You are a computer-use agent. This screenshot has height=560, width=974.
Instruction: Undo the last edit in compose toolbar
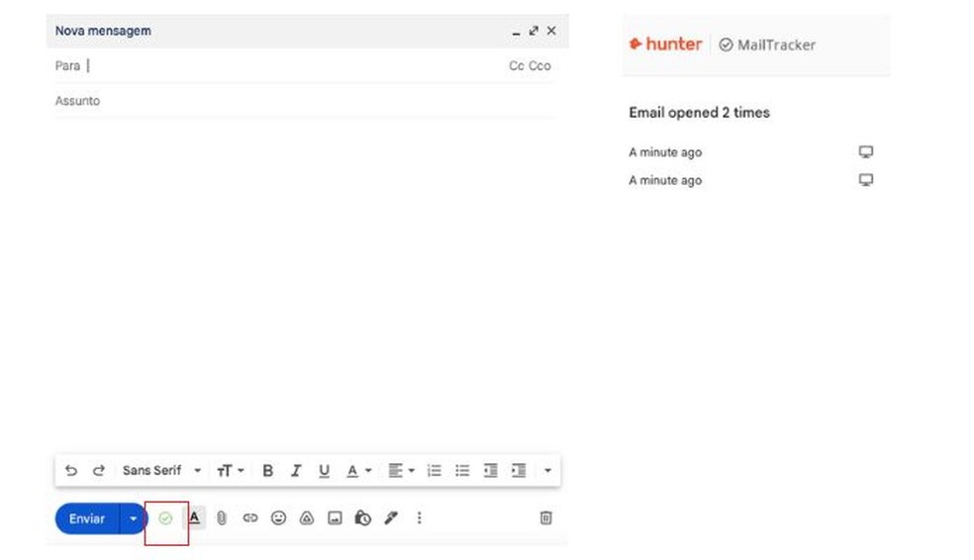pos(71,471)
